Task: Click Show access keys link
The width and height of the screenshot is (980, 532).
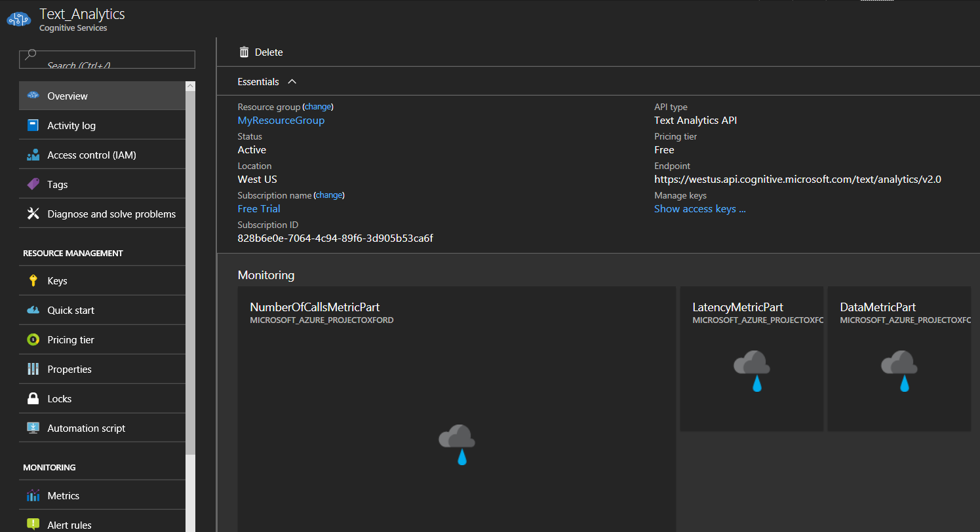Action: pyautogui.click(x=700, y=208)
